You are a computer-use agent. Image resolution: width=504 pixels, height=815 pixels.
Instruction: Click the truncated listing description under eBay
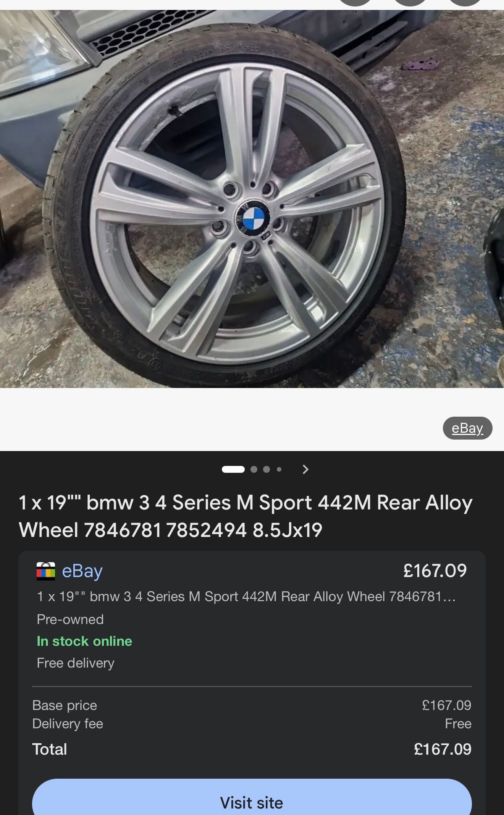246,596
